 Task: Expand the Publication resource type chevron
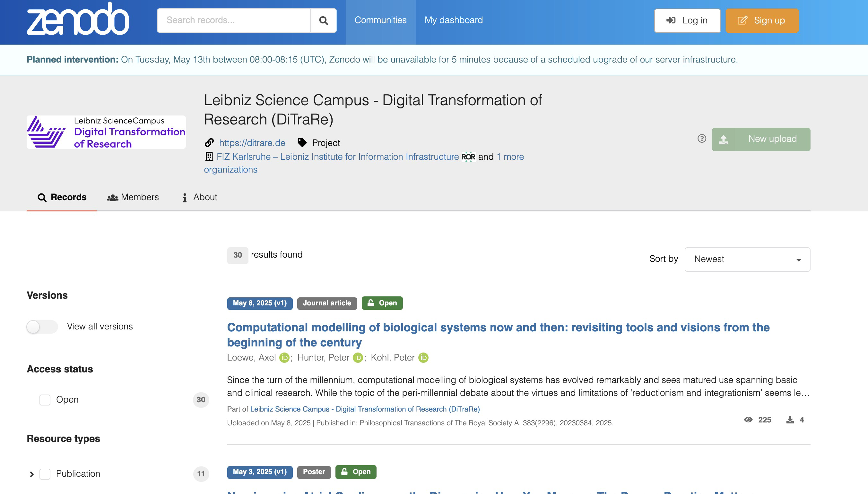point(31,474)
